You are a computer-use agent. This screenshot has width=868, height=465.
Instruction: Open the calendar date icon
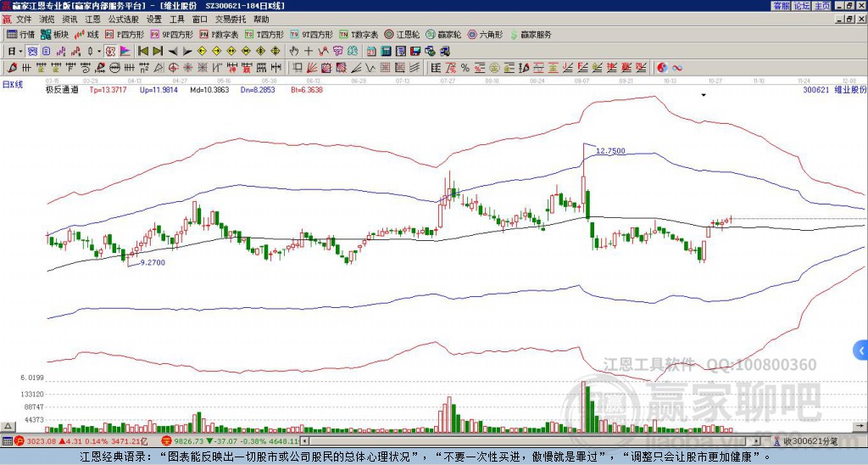(x=371, y=51)
